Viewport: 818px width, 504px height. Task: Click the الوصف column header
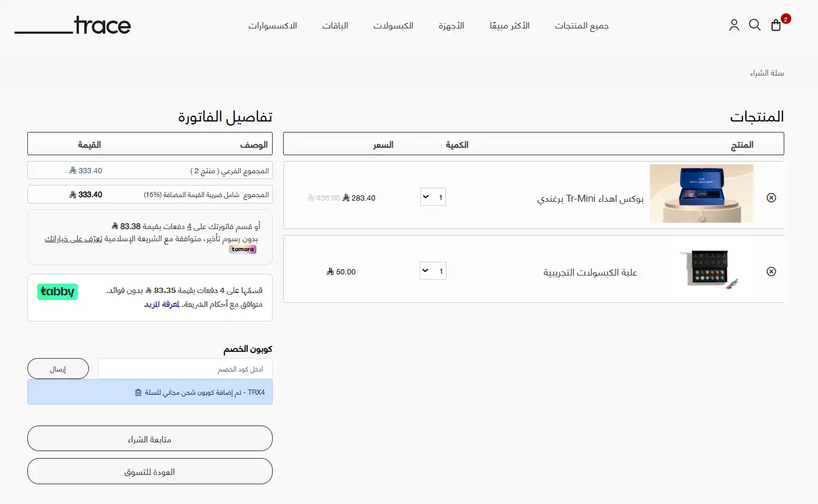click(x=254, y=145)
